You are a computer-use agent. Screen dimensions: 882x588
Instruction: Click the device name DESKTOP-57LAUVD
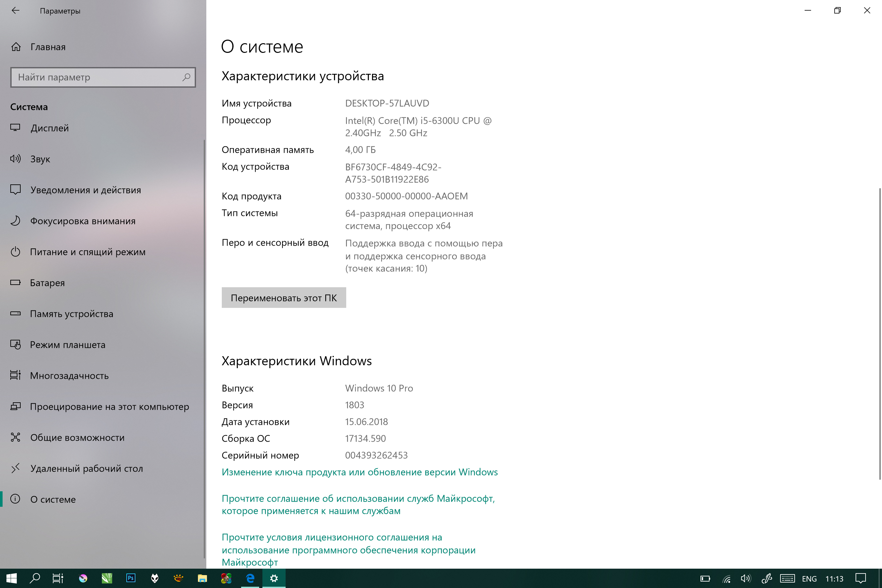click(387, 103)
